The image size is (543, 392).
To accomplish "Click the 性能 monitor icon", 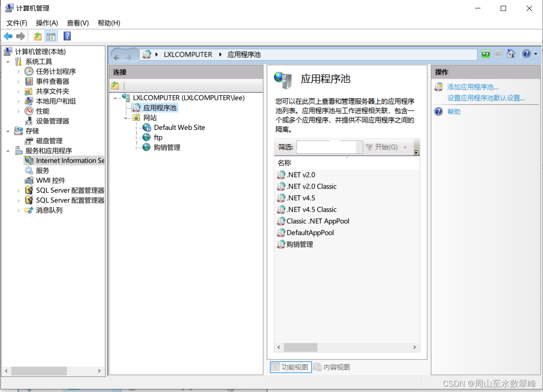I will click(x=29, y=111).
